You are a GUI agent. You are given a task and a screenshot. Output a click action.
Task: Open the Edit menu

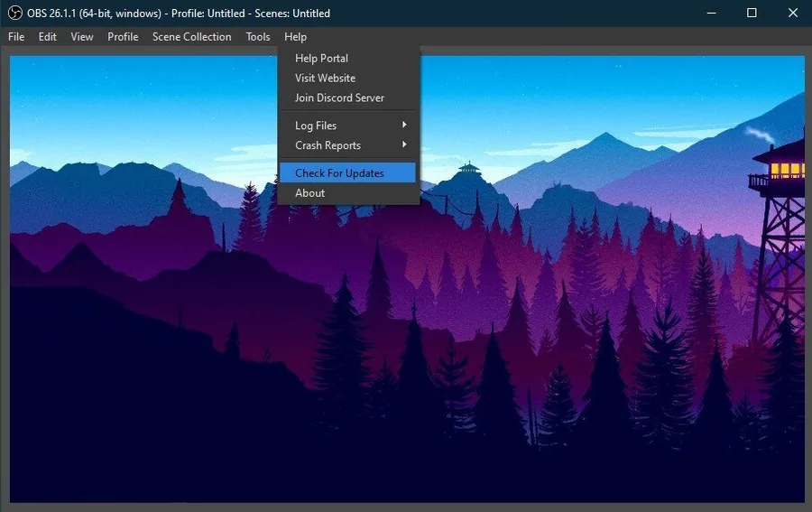coord(47,37)
